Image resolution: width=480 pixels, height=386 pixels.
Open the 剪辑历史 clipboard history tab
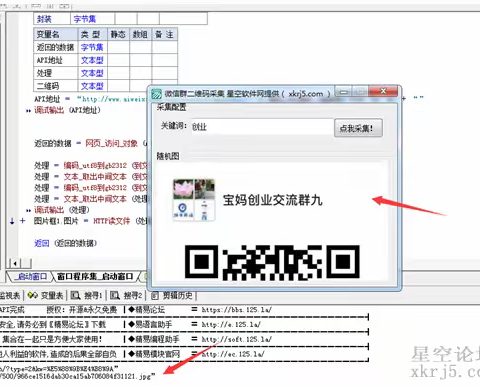coord(172,295)
